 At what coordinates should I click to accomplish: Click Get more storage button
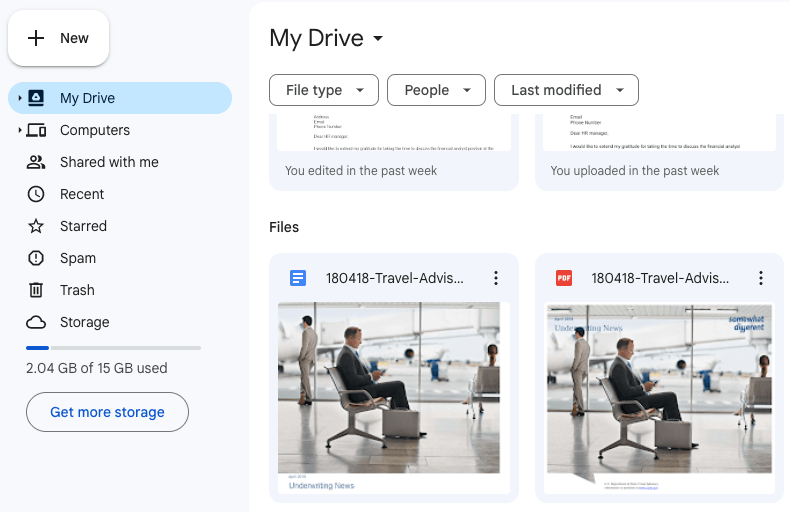(107, 412)
